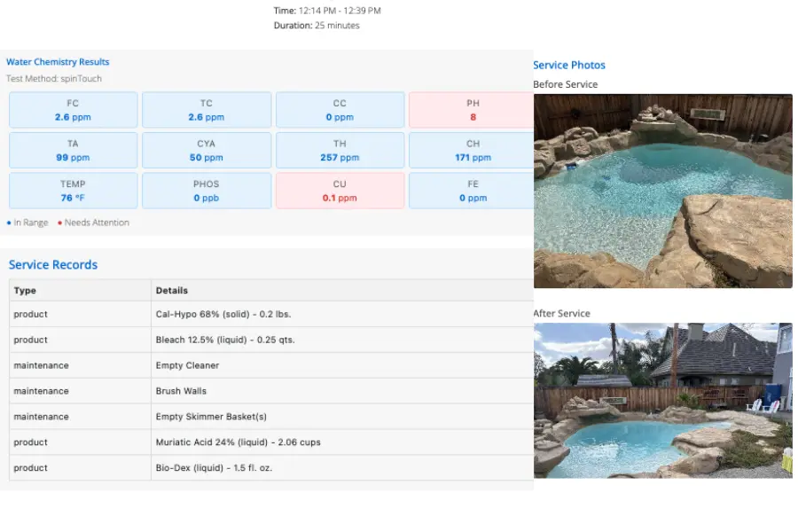The height and width of the screenshot is (532, 798).
Task: Click the Water Chemistry Results heading
Action: pyautogui.click(x=58, y=61)
